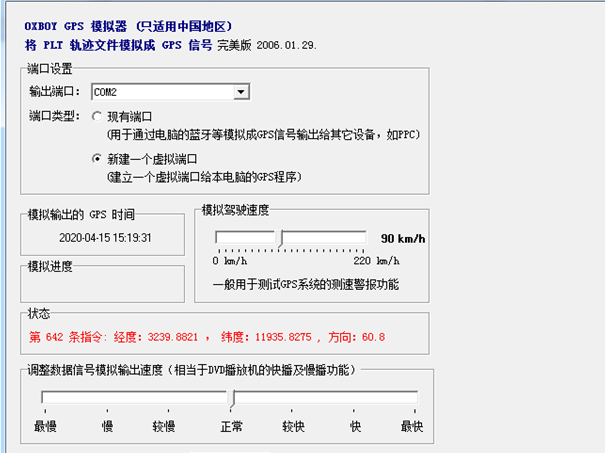Image resolution: width=605 pixels, height=453 pixels.
Task: Click the 较慢 label on the speed scale
Action: [164, 426]
